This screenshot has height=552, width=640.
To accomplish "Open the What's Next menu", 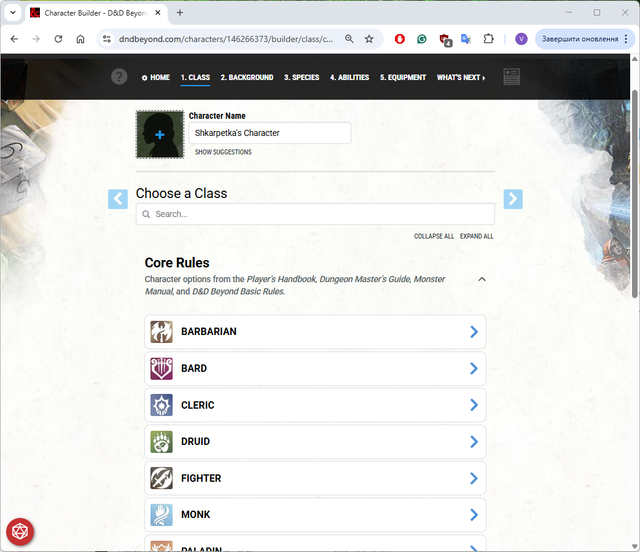I will [460, 78].
